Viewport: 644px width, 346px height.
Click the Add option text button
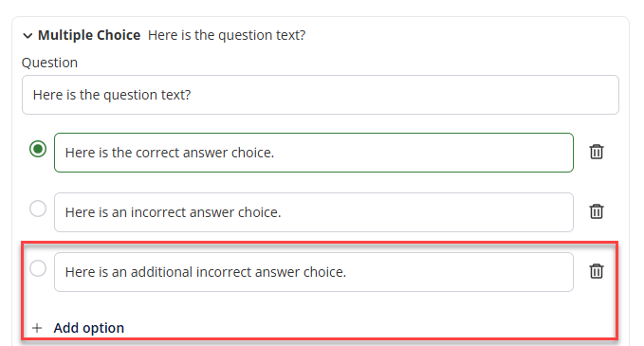point(89,328)
